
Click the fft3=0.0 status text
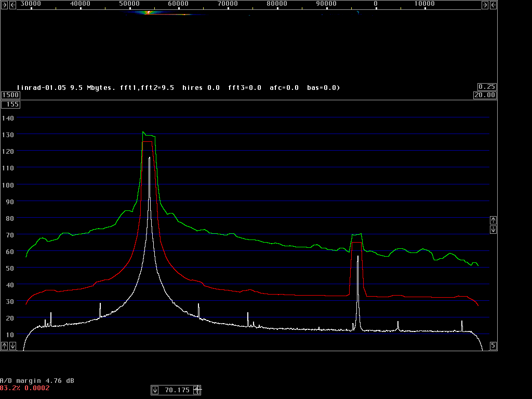(x=245, y=88)
